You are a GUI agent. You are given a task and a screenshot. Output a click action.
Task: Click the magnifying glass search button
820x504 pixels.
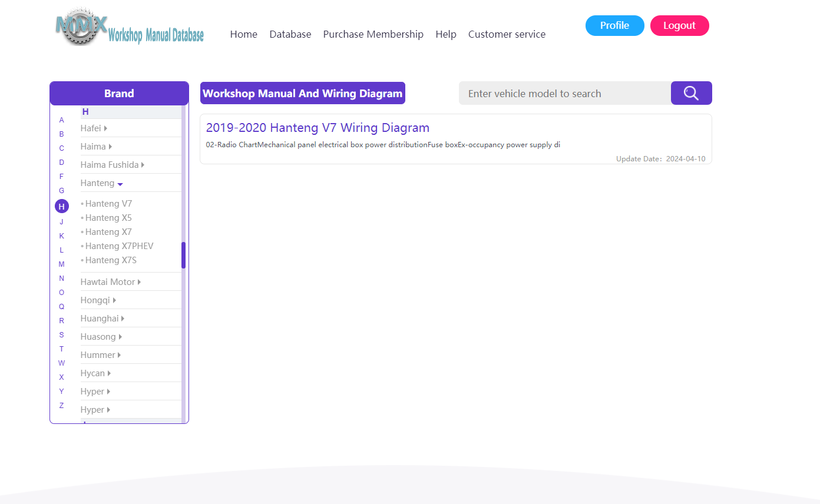click(691, 93)
